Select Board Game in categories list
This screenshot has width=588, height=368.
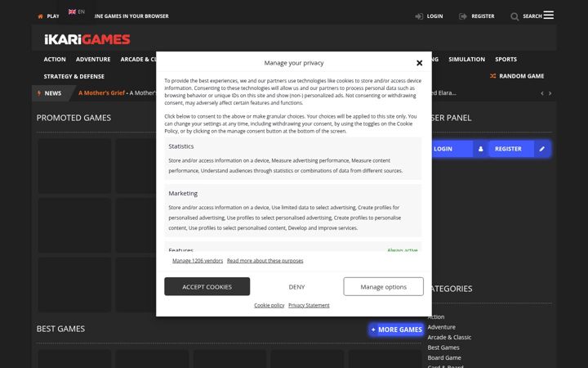pos(444,357)
